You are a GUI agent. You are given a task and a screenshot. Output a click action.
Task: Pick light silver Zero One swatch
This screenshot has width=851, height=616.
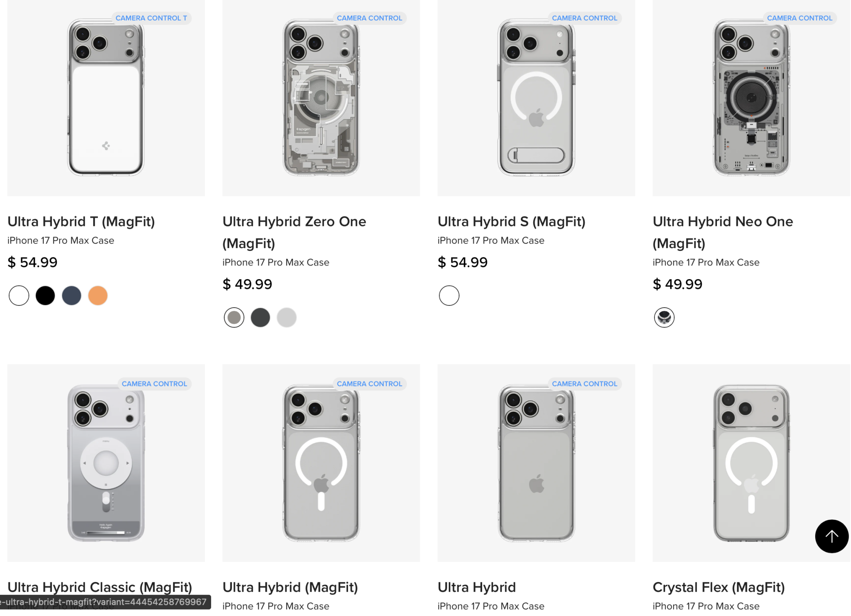pyautogui.click(x=287, y=317)
